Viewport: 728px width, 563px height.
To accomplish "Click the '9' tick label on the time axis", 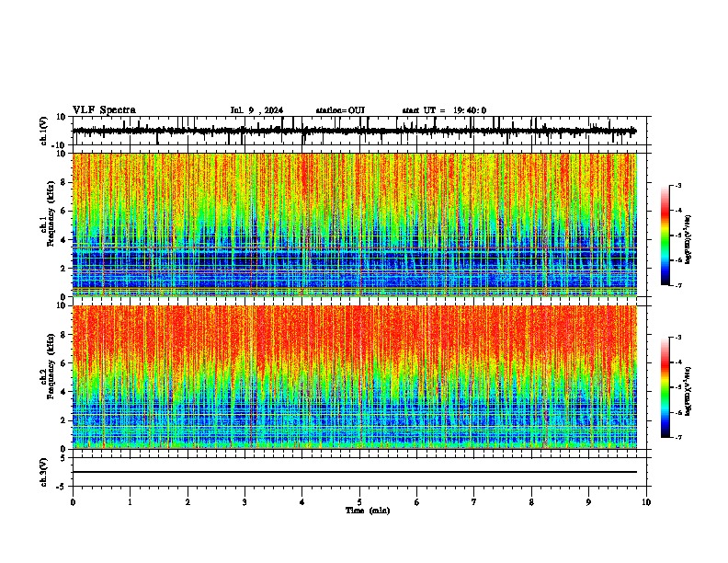I will pyautogui.click(x=588, y=502).
